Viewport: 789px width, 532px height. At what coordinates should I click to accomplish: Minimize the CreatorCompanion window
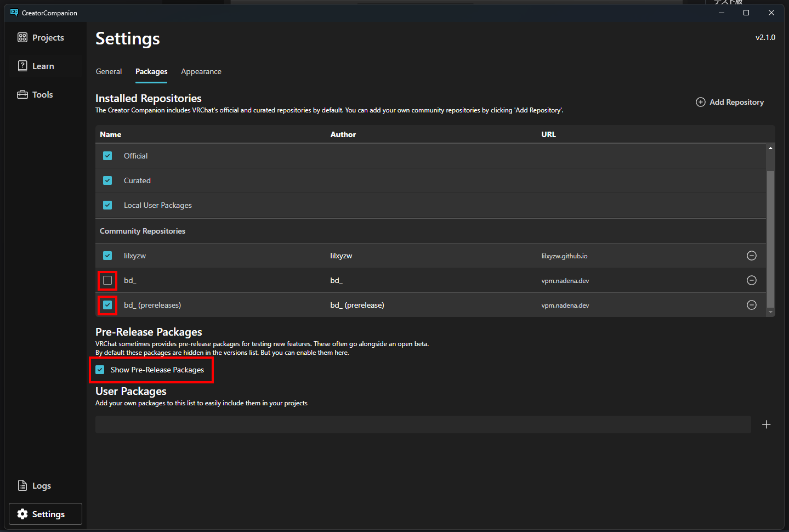pos(722,13)
